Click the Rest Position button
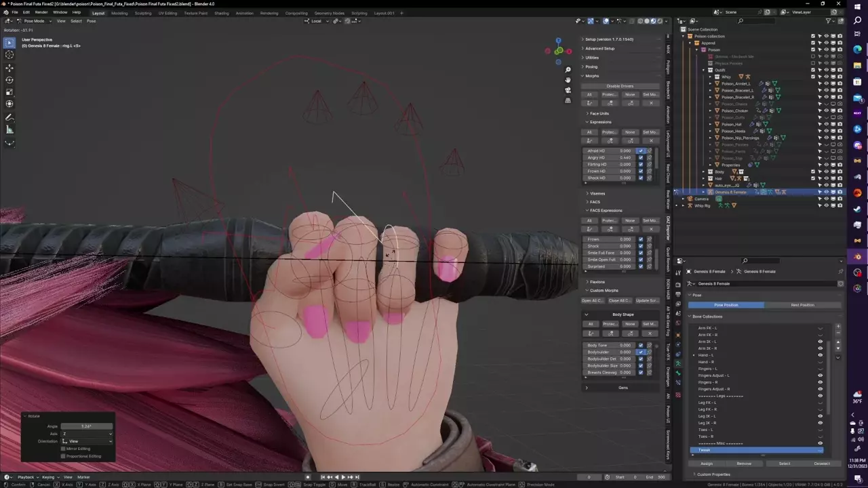This screenshot has width=868, height=488. 802,305
